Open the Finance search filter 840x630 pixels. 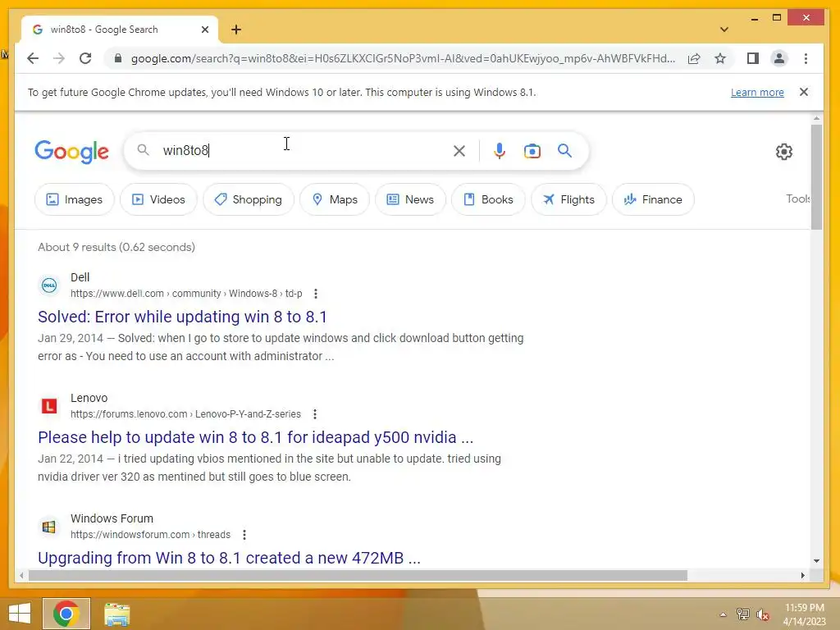pos(653,199)
